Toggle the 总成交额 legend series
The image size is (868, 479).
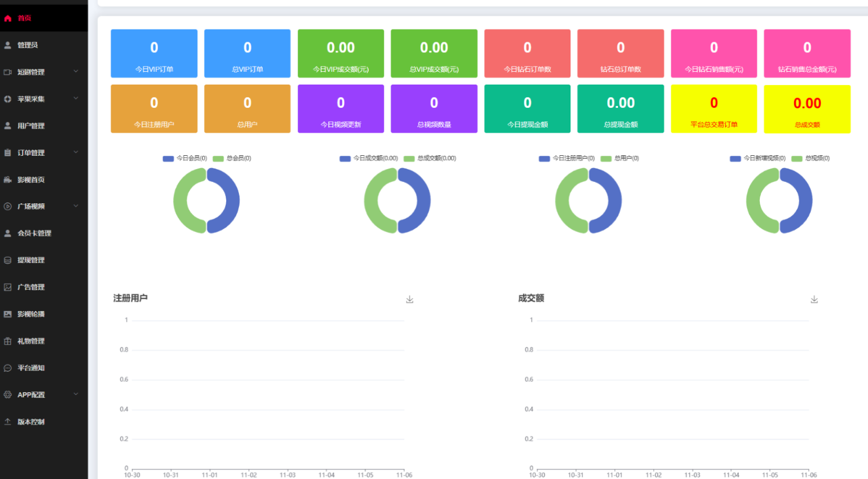pyautogui.click(x=430, y=158)
